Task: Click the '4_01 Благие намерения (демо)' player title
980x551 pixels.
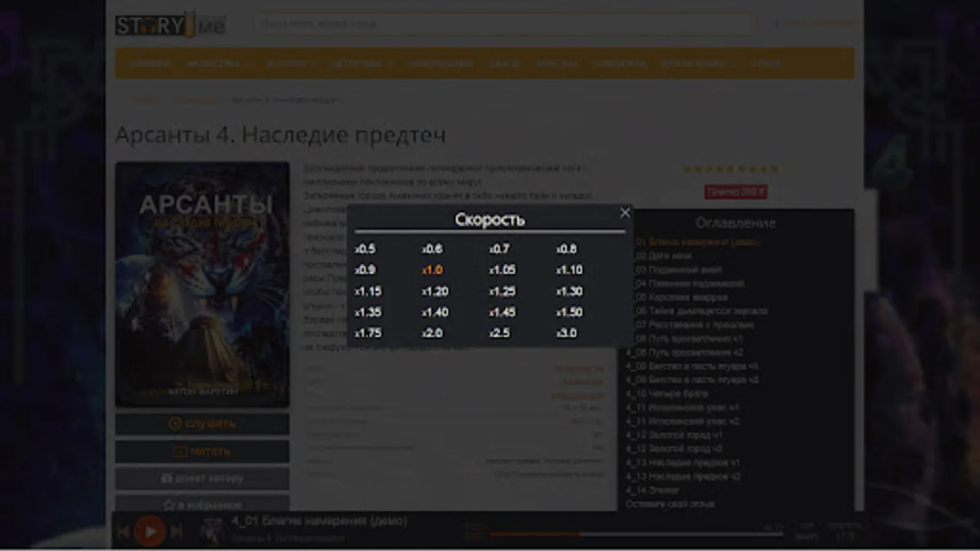Action: click(x=319, y=521)
